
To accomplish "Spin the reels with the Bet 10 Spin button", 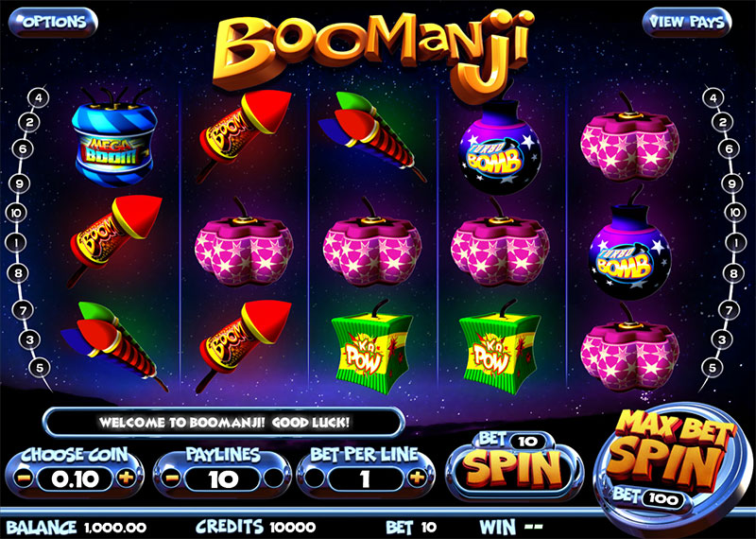I will coord(514,465).
